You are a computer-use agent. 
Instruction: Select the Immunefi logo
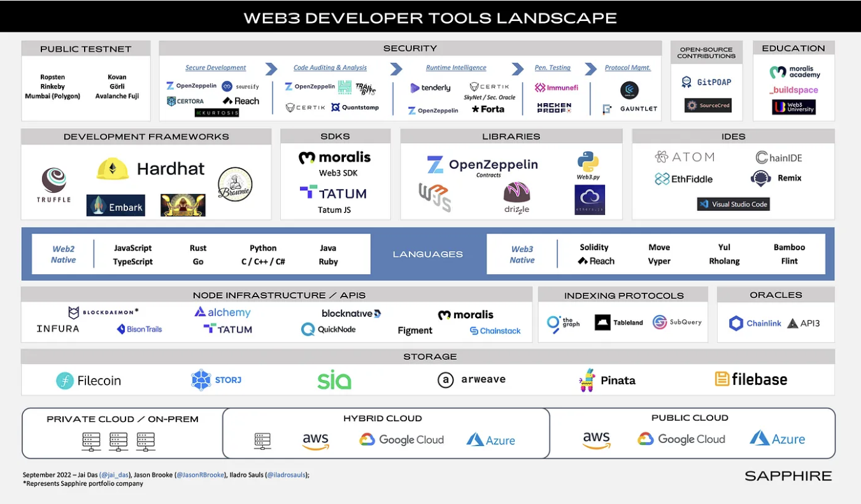[x=556, y=88]
